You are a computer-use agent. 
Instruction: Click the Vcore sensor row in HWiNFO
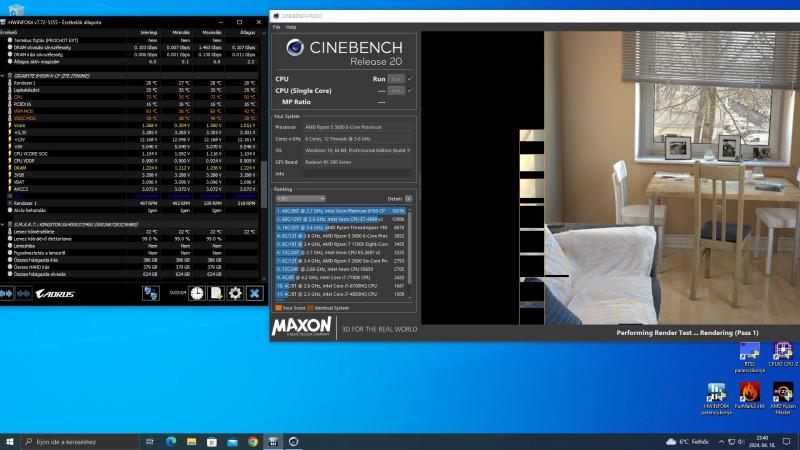pyautogui.click(x=130, y=125)
